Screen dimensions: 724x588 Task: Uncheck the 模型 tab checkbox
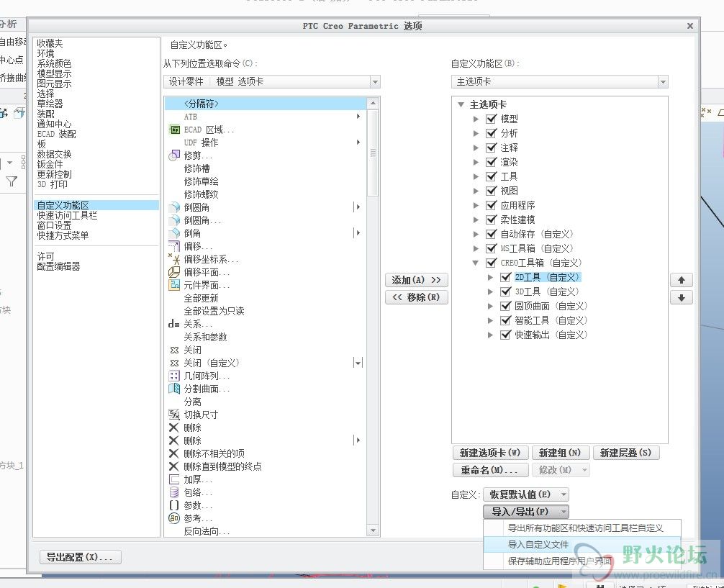coord(492,119)
